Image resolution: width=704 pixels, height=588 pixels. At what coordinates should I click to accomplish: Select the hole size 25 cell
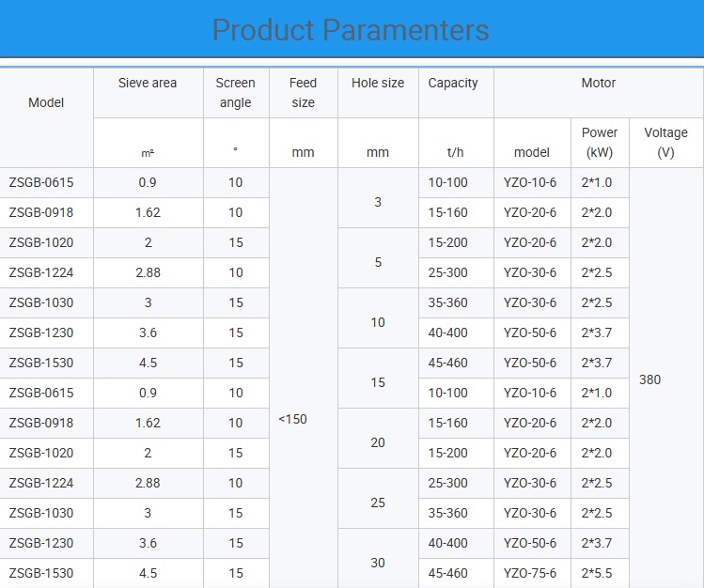[x=378, y=503]
